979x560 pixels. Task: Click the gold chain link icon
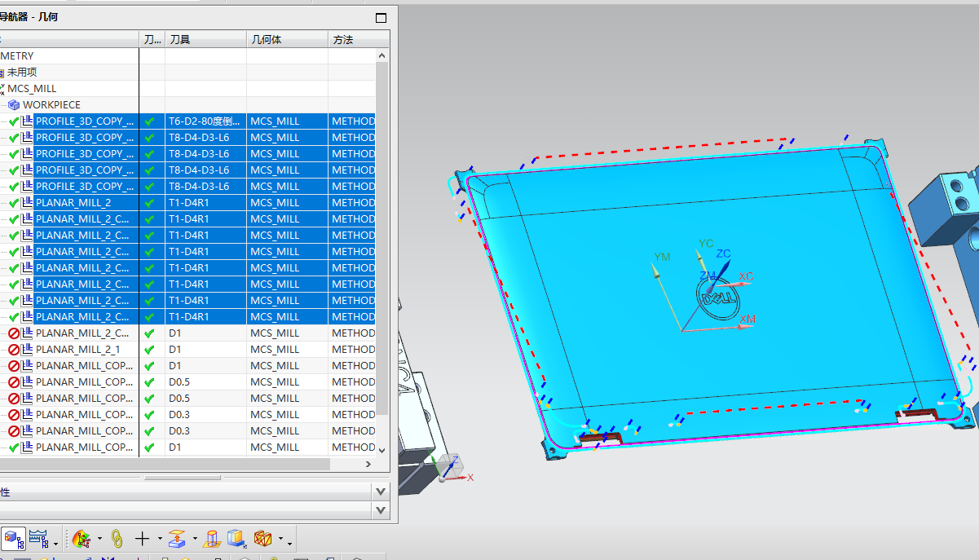point(117,538)
